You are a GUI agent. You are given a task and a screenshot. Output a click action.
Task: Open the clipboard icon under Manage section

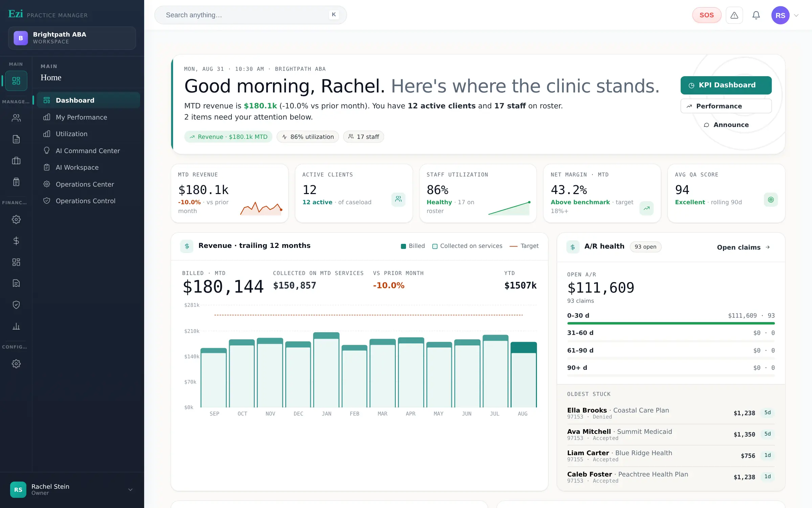[x=16, y=182]
